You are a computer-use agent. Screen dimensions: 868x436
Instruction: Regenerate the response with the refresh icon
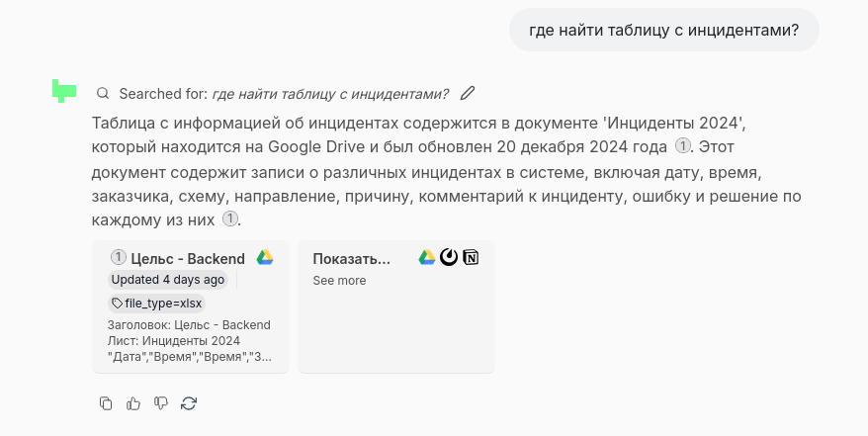[x=189, y=403]
